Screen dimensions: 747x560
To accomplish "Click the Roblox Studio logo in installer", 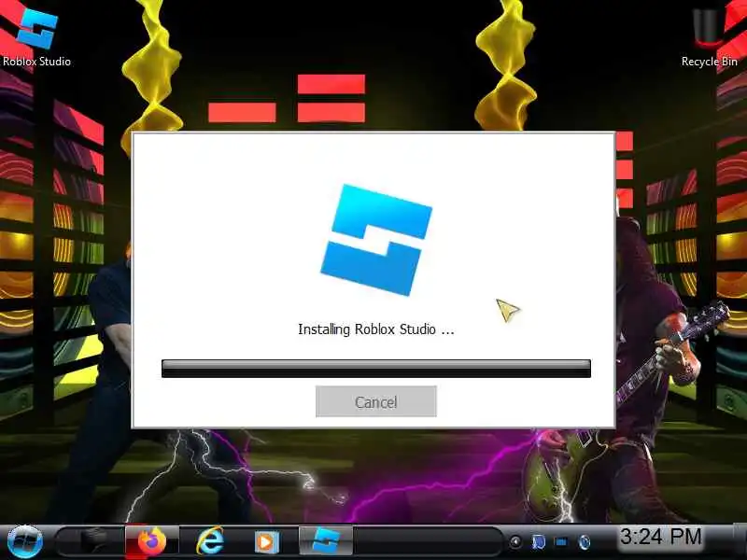I will (376, 240).
